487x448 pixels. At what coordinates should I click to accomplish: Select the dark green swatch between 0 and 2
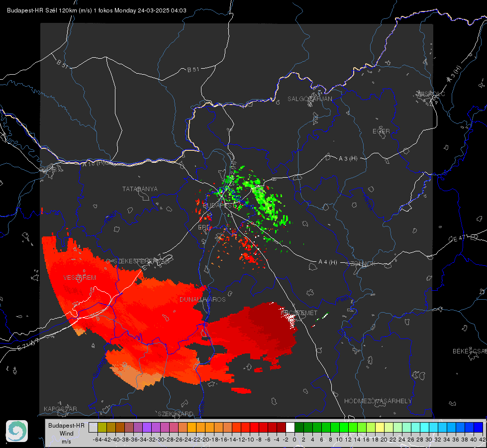coord(299,427)
